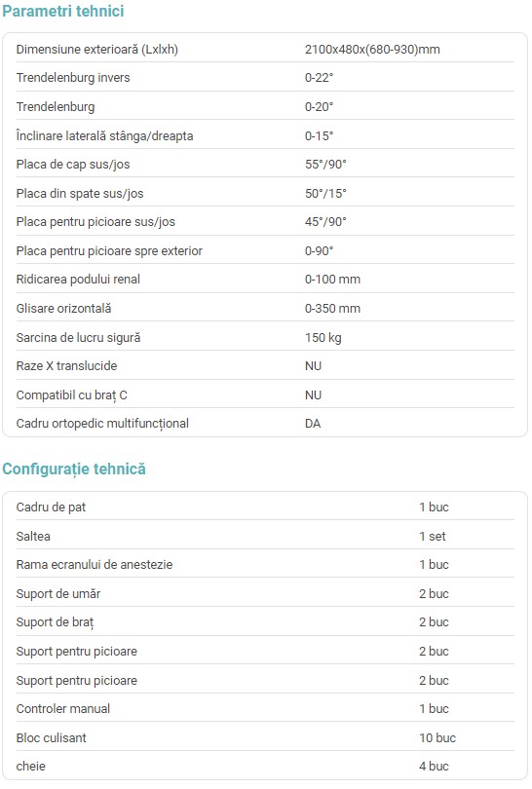The height and width of the screenshot is (789, 532).
Task: Select the cheie row label
Action: [31, 766]
